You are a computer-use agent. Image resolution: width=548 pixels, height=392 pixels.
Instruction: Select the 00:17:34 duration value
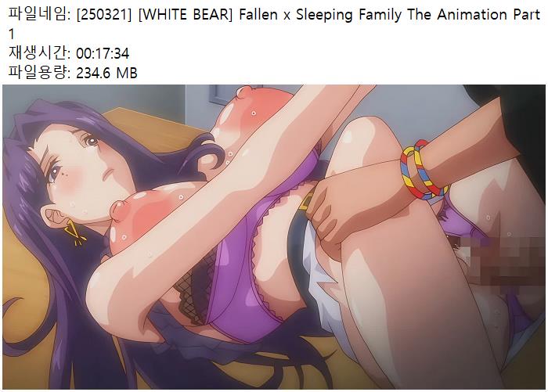click(103, 54)
